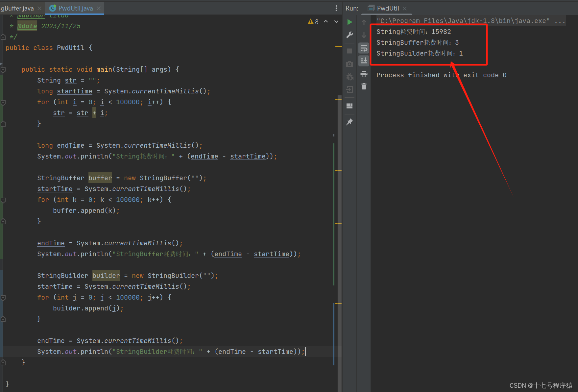Click 'StringBuffer耗费时间: 3' output line
The height and width of the screenshot is (392, 578).
[x=418, y=42]
